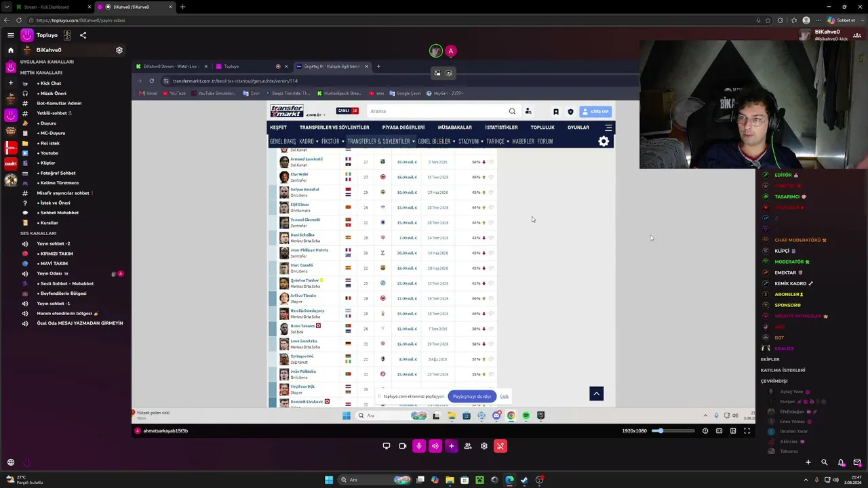
Task: Open Sofyan Amrabat player link
Action: [x=304, y=189]
